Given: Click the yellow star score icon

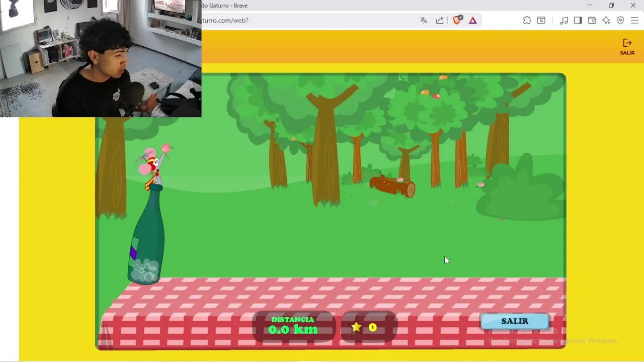Looking at the screenshot, I should point(356,327).
